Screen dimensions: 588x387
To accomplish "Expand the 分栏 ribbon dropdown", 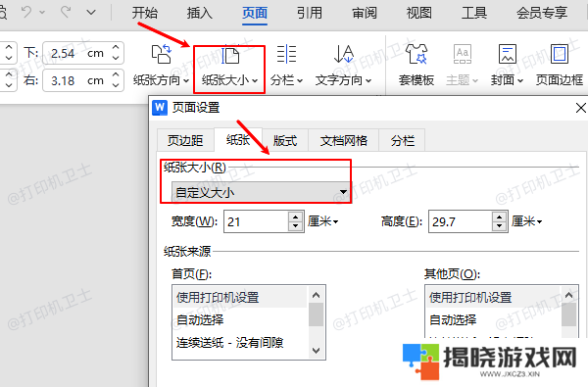I will click(x=286, y=80).
